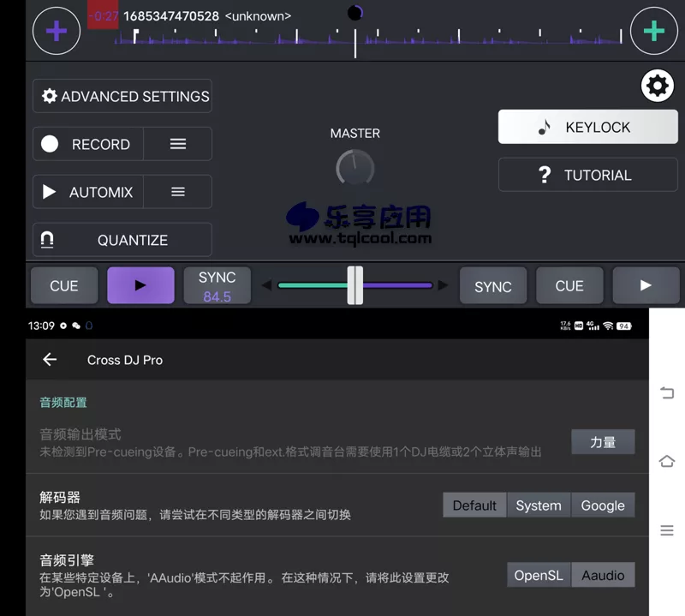Expand ADVANCED SETTINGS
685x616 pixels.
tap(122, 96)
